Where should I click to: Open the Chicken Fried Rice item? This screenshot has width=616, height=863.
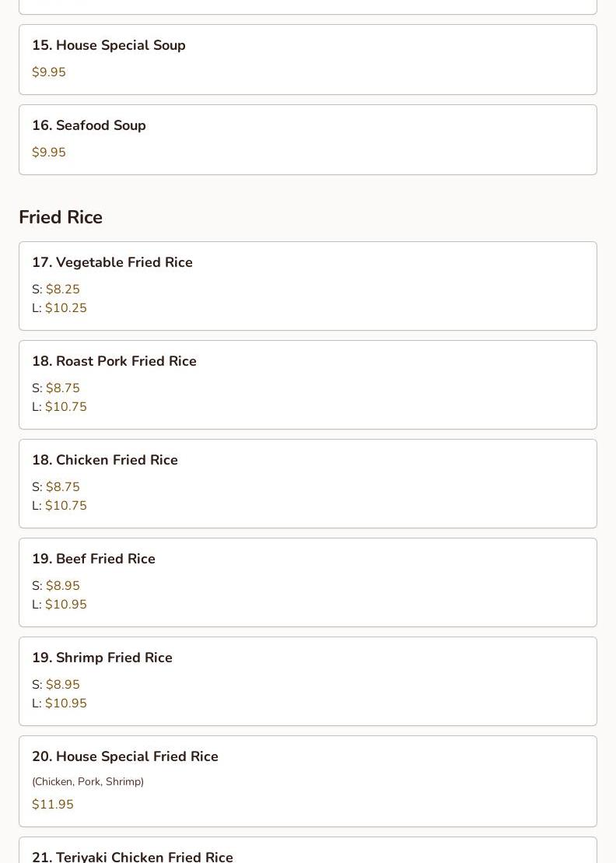[105, 460]
